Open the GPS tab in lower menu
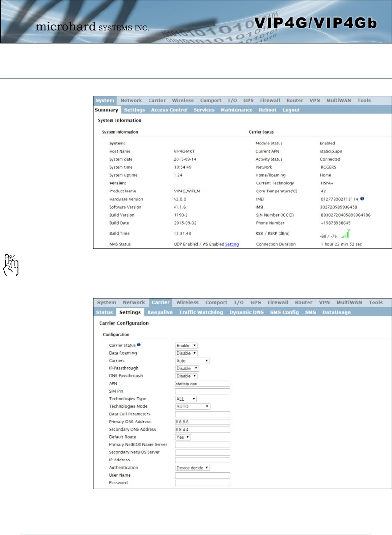Viewport: 392px width, 535px height. coord(256,302)
